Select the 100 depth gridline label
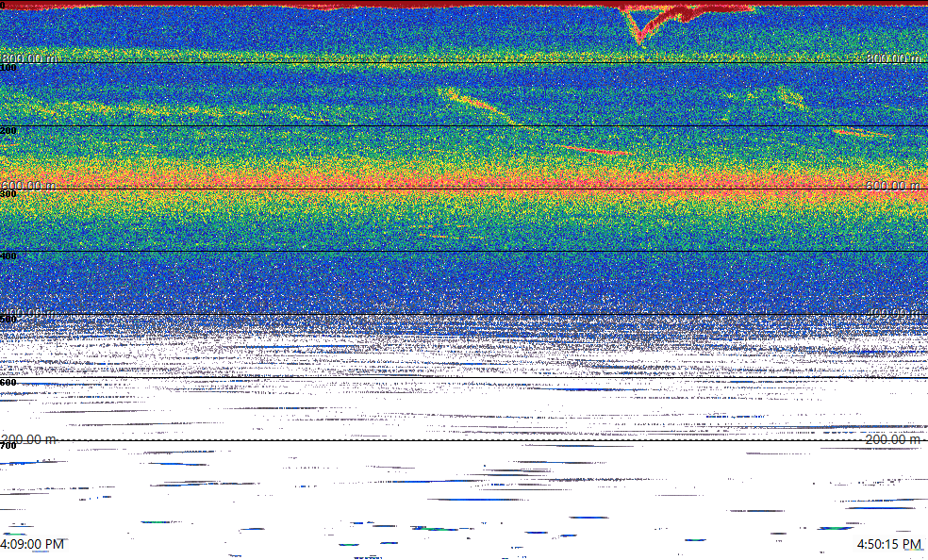This screenshot has width=928, height=560. [8, 68]
